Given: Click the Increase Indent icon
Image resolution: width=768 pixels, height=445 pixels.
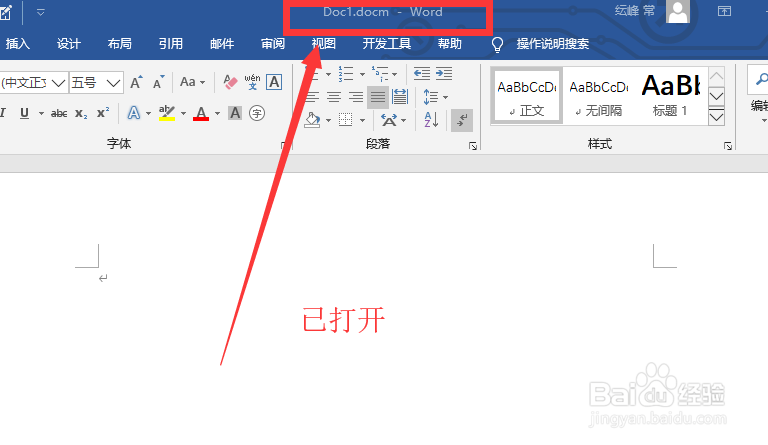Looking at the screenshot, I should pyautogui.click(x=444, y=73).
